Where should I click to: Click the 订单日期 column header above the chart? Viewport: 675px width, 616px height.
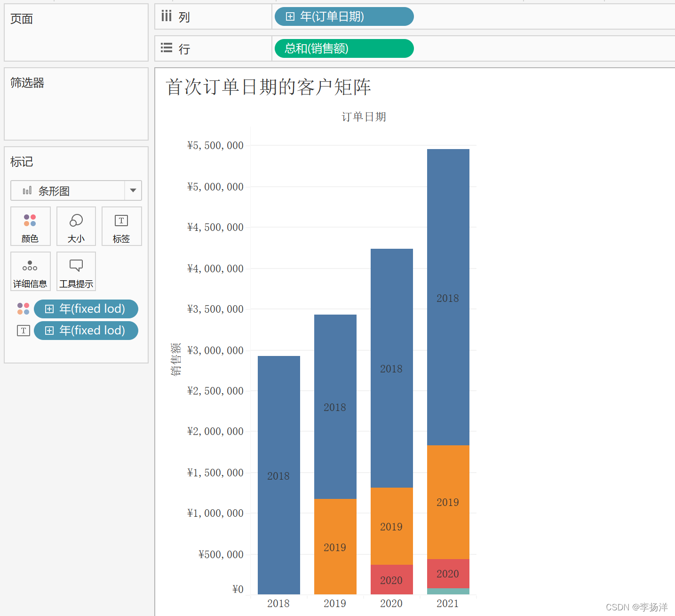pos(364,117)
